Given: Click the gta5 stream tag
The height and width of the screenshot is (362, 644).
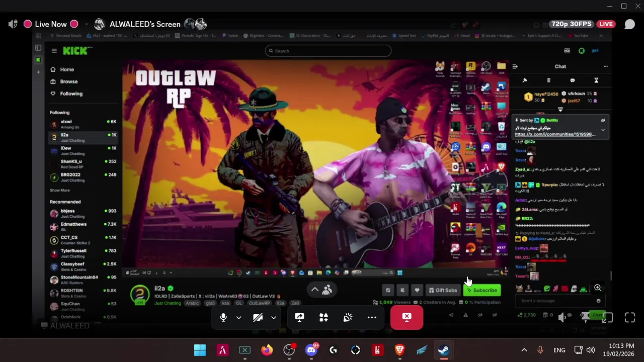Looking at the screenshot, I should (209, 303).
